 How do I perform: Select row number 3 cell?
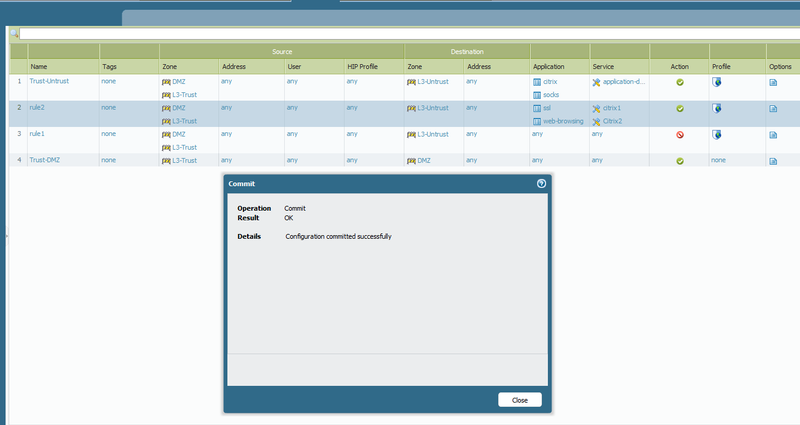pyautogui.click(x=19, y=134)
